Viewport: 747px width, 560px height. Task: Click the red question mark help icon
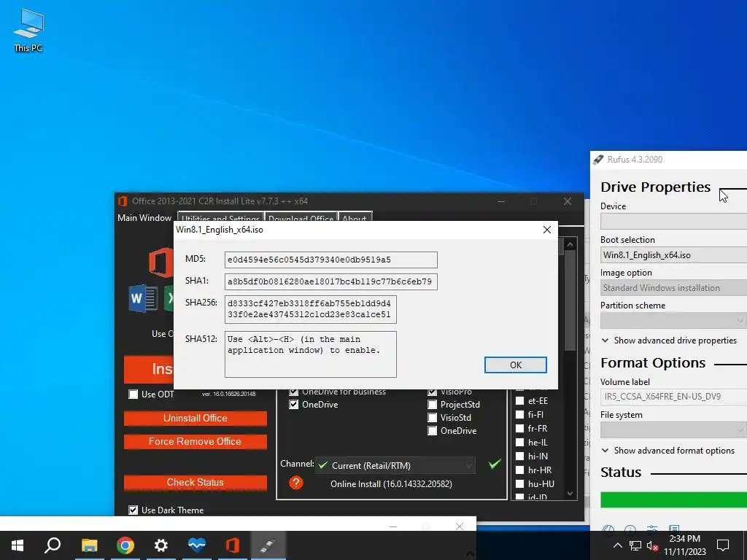(x=296, y=483)
